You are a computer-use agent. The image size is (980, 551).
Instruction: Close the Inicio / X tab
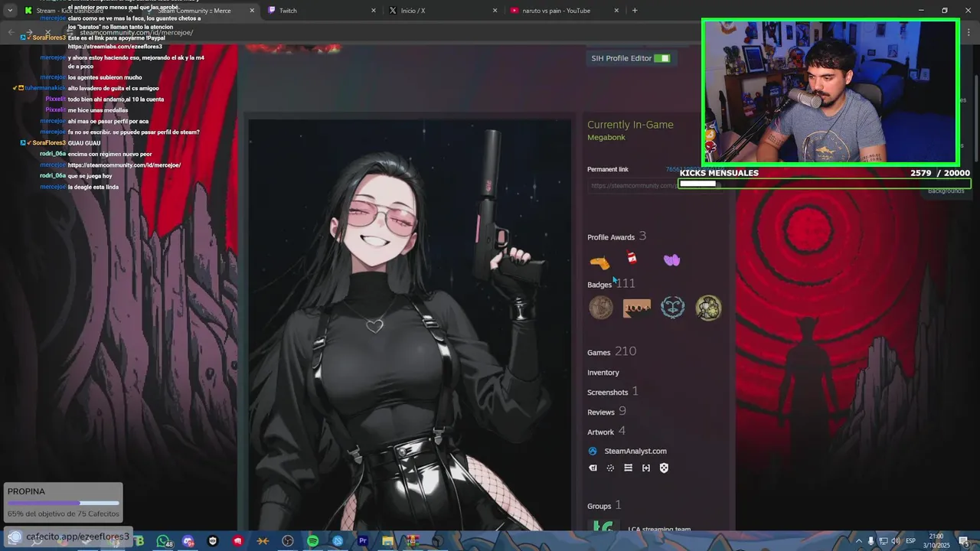coord(495,11)
